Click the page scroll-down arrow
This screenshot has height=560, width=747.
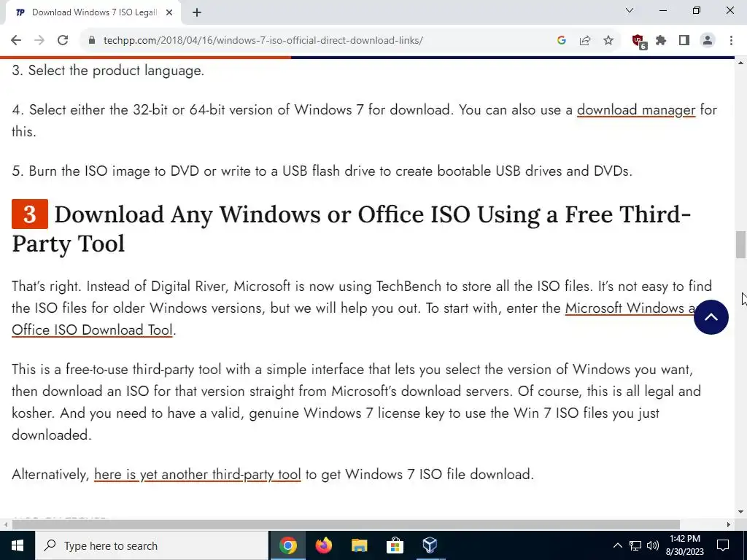[740, 513]
